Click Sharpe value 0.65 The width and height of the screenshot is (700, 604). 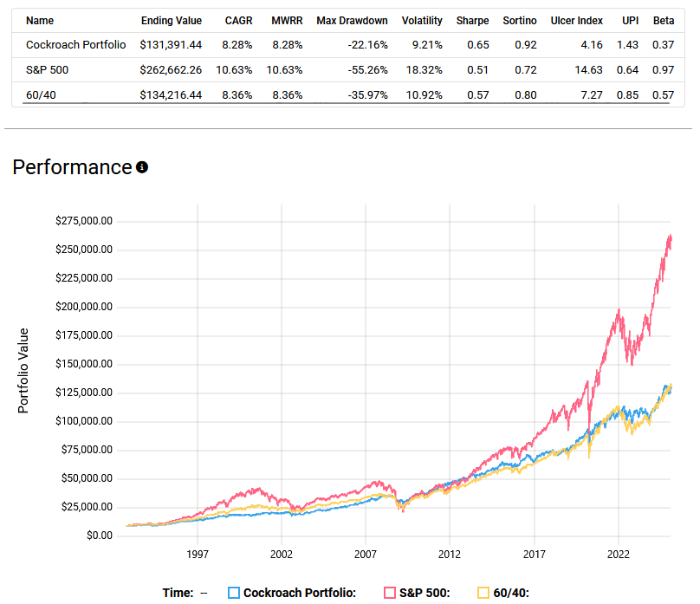click(478, 45)
